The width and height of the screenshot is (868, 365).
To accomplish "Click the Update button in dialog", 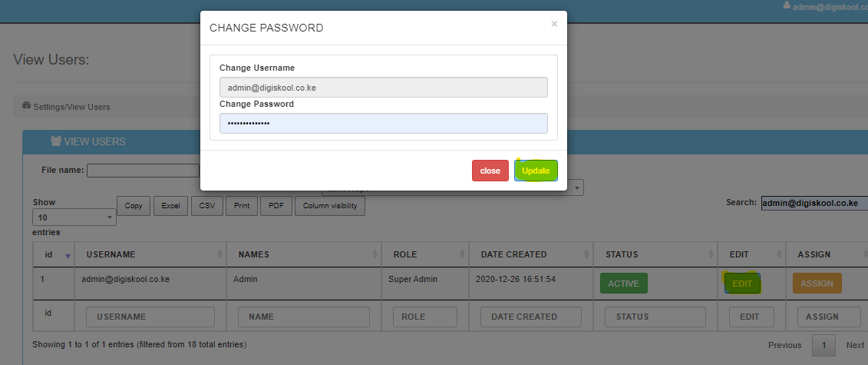I will [536, 171].
